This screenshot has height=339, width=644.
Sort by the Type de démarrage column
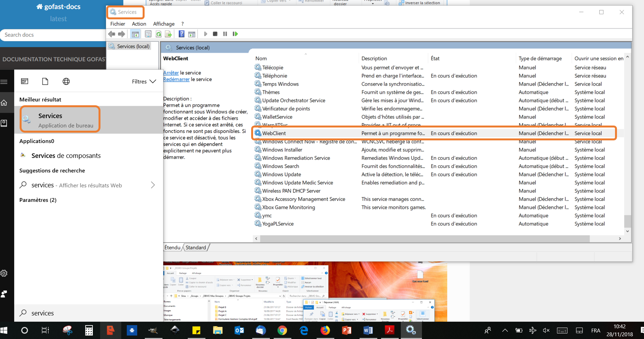point(540,58)
